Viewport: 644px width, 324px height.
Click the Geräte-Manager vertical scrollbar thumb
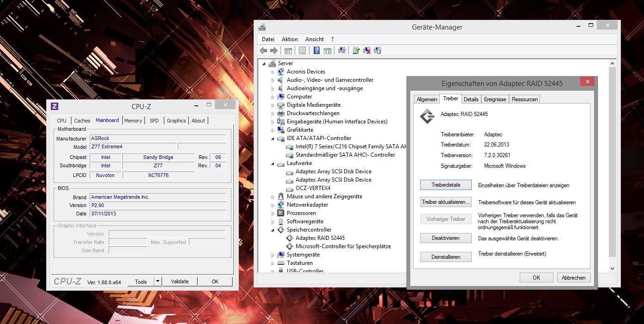(613, 162)
